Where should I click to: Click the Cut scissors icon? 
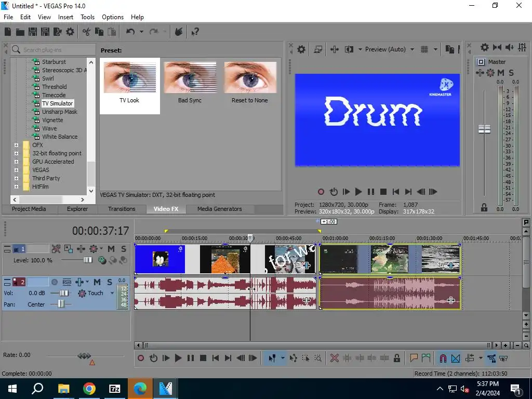tap(87, 32)
